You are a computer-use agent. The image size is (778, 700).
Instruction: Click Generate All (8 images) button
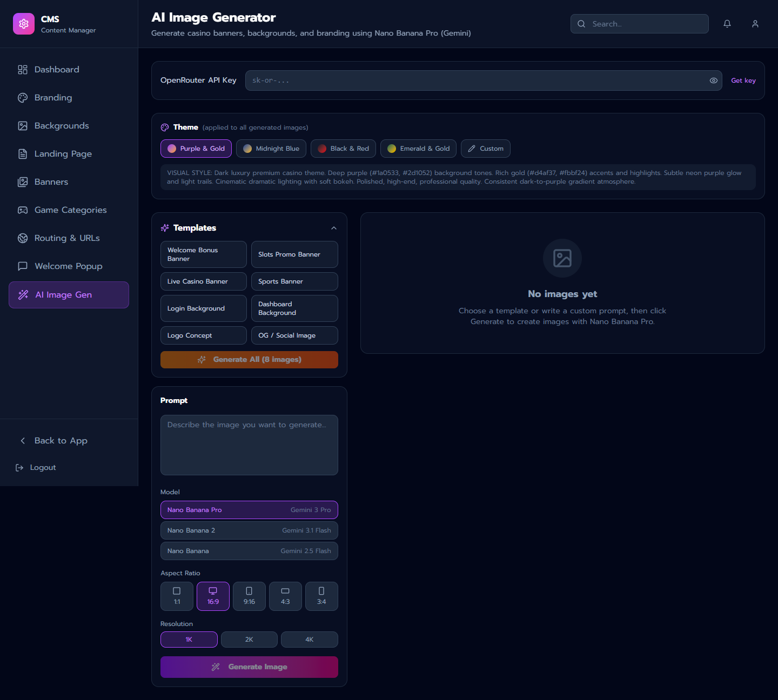(249, 360)
